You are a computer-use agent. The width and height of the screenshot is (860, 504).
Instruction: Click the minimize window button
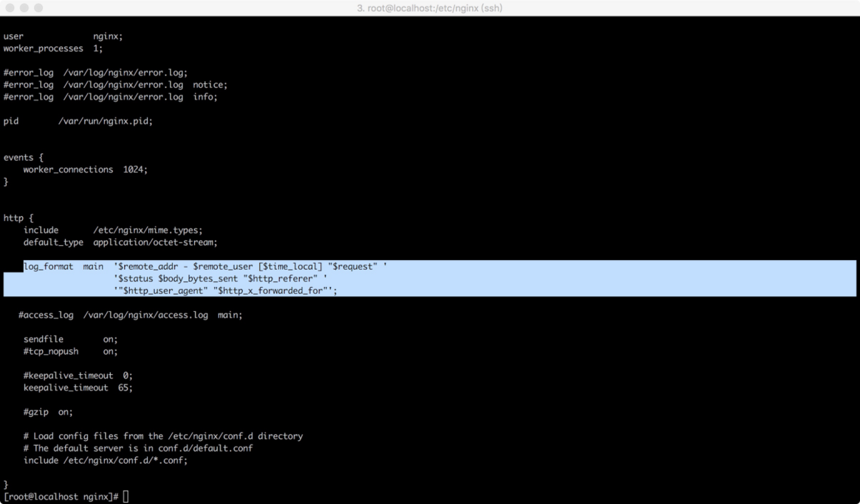click(23, 8)
